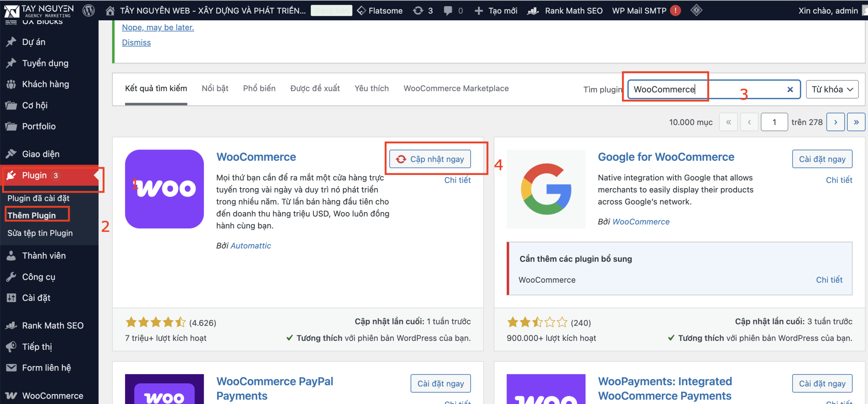Click Cập nhật ngay for WooCommerce
The image size is (868, 404).
coord(430,159)
